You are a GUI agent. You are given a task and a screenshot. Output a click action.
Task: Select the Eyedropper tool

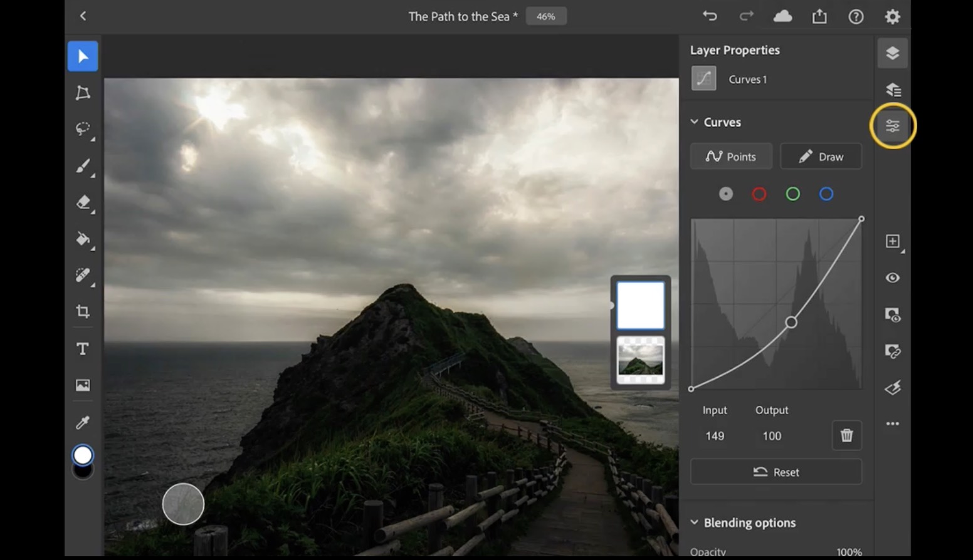83,423
